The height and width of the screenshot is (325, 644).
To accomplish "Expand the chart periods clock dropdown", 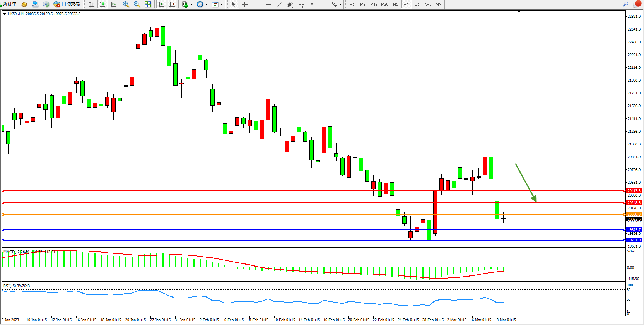I will coord(207,5).
